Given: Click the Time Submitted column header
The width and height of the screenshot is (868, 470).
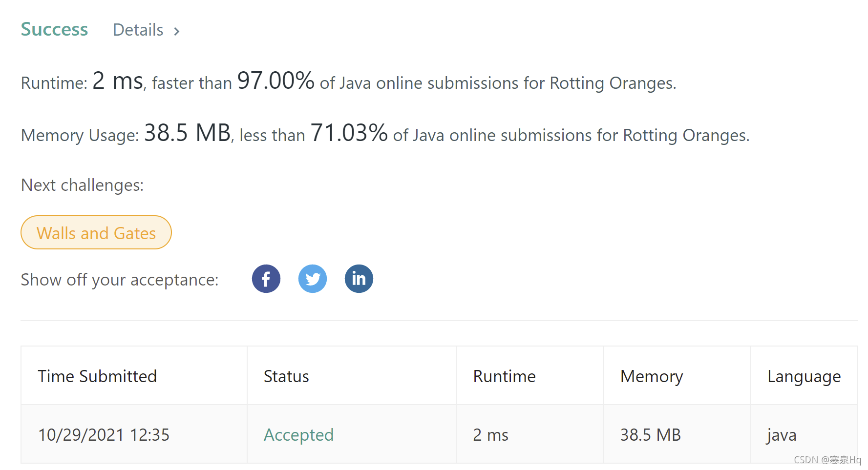Looking at the screenshot, I should (x=97, y=376).
